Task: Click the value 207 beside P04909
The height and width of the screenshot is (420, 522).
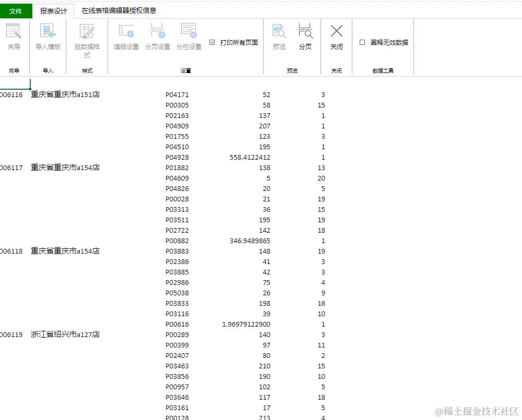Action: (x=265, y=126)
